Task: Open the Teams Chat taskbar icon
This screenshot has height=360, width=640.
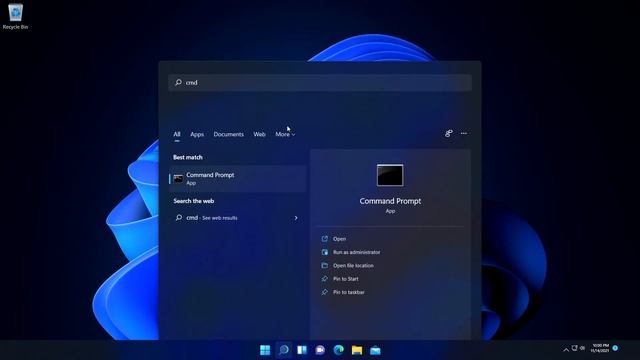Action: click(320, 350)
